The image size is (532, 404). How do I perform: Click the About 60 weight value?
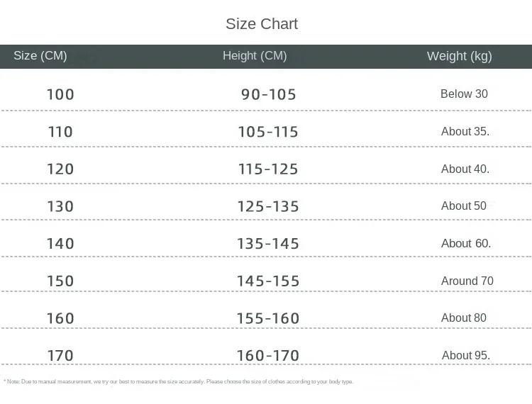[x=466, y=243]
